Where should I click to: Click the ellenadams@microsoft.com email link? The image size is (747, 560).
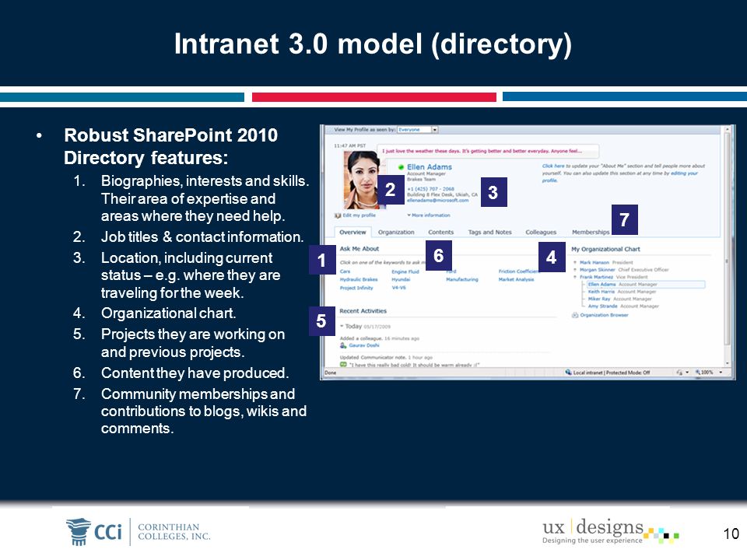point(437,201)
